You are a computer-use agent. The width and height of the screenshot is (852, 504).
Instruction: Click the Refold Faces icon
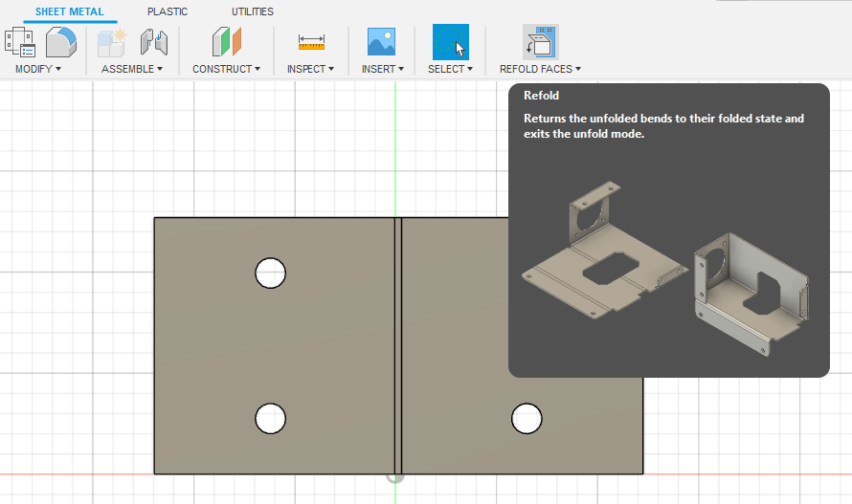click(541, 42)
